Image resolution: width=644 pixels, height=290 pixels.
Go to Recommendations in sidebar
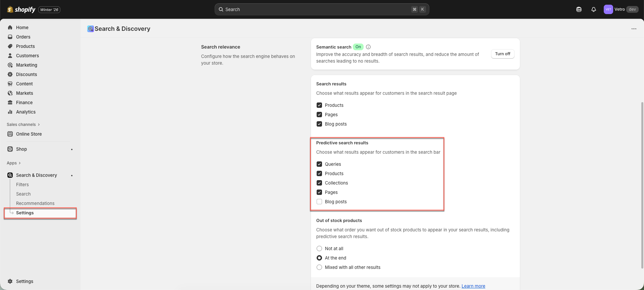pos(35,203)
